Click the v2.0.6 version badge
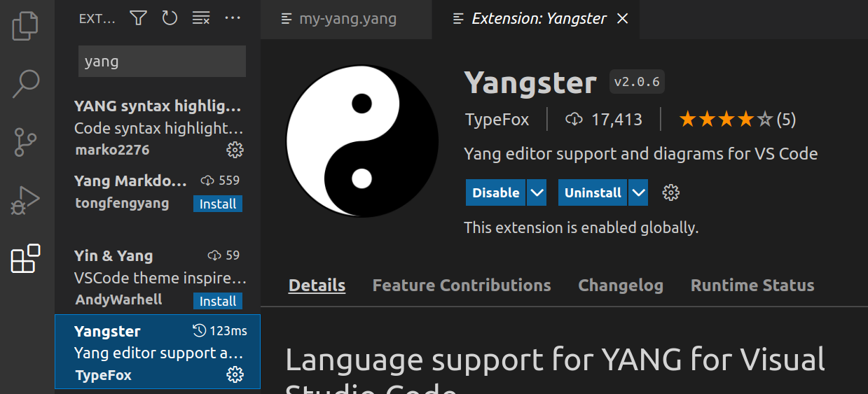Image resolution: width=868 pixels, height=394 pixels. pos(637,82)
